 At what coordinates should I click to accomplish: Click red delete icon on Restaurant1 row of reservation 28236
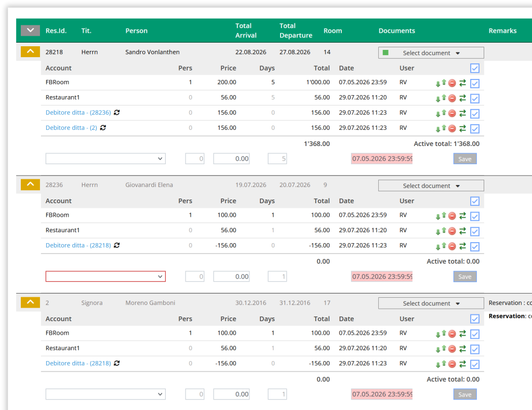452,231
